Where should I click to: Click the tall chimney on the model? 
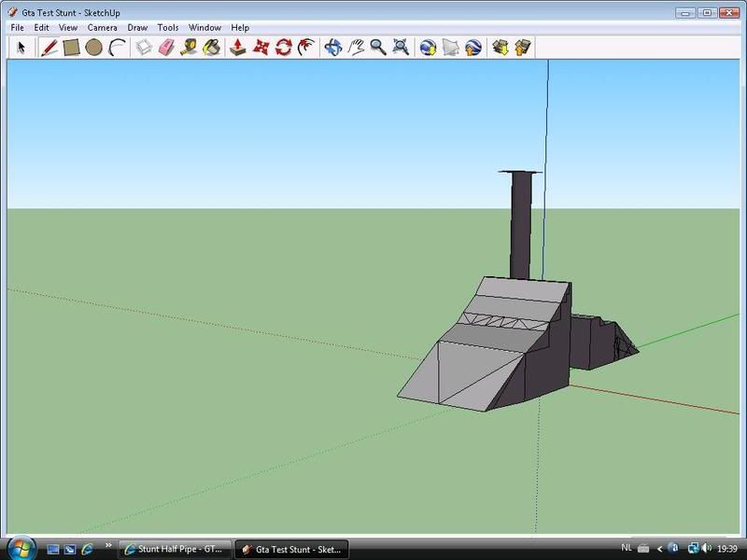click(521, 224)
